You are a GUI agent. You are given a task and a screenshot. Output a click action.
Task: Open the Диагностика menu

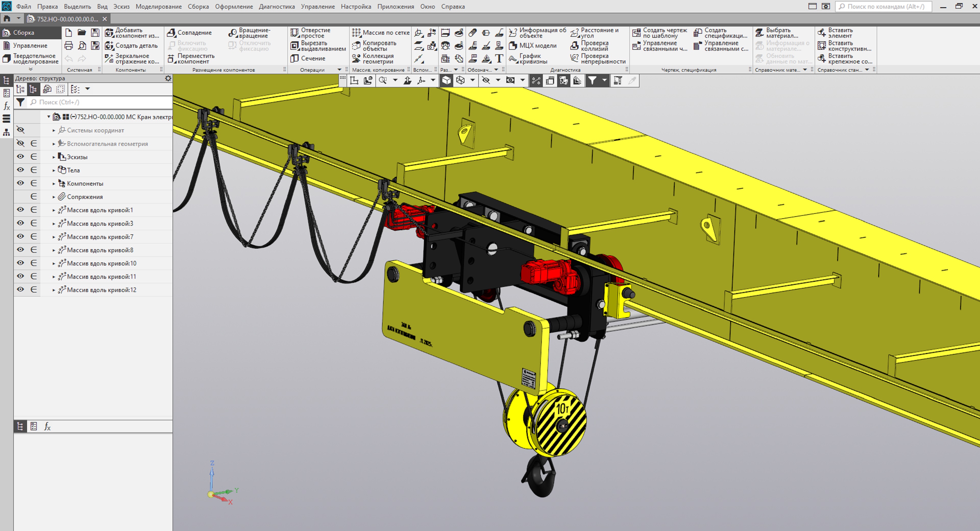click(277, 6)
